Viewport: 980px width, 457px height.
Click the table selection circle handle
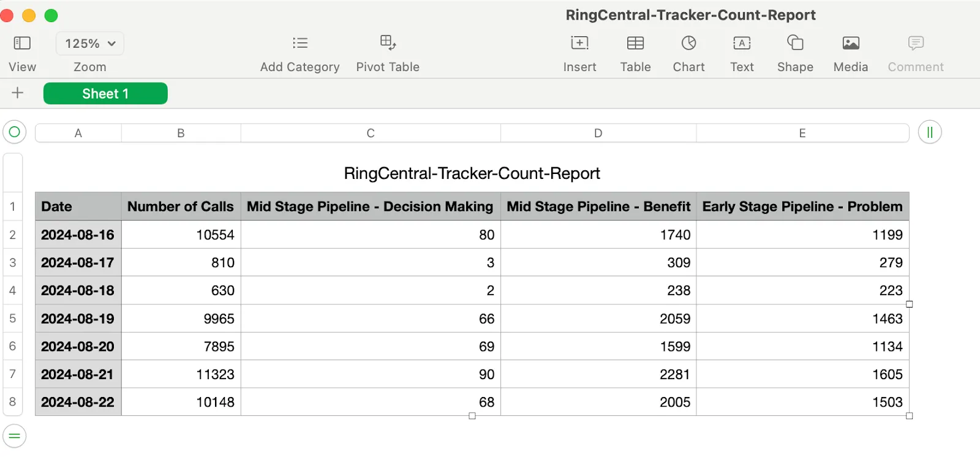[x=13, y=132]
